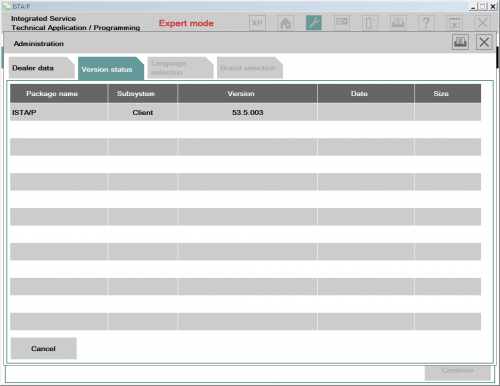500x386 pixels.
Task: Click the minimize-to-tray toolbar icon
Action: point(454,23)
